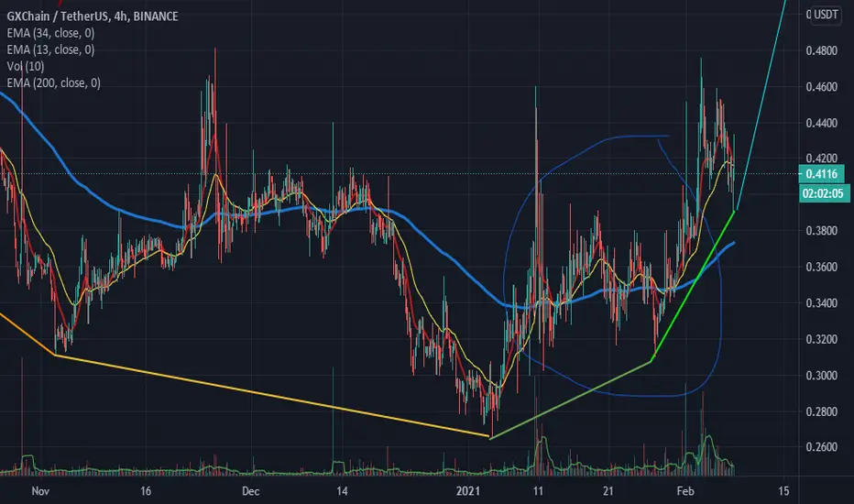Click the 0.4400 price axis label

[x=821, y=123]
